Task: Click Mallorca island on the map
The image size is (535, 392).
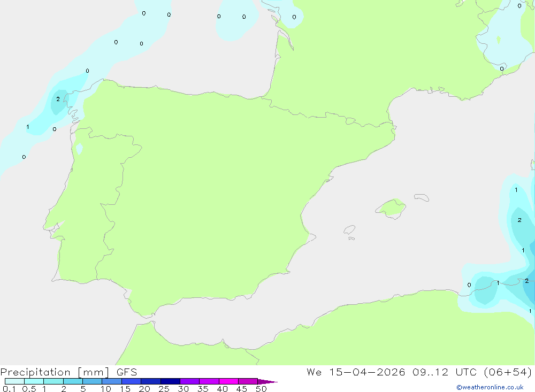Action: pos(391,208)
